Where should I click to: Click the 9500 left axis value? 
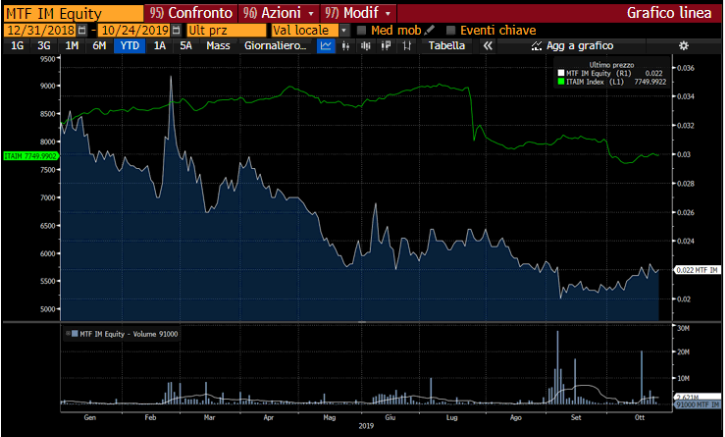pos(47,59)
